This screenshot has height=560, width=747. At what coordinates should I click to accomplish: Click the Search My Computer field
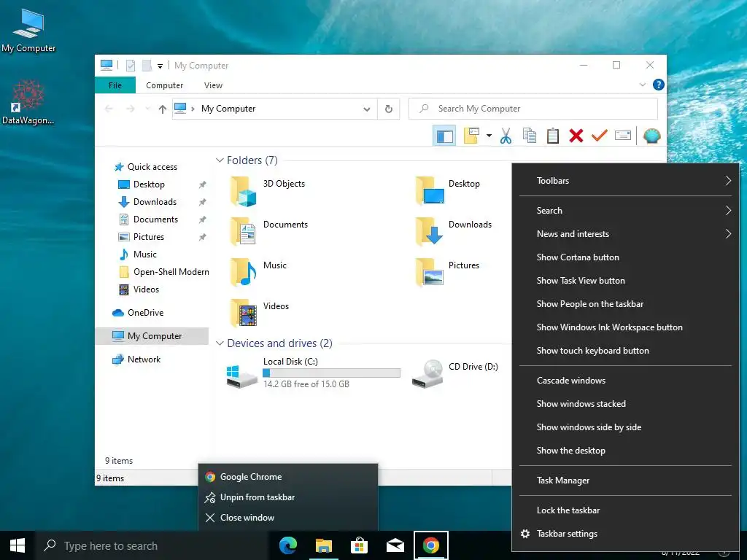(x=533, y=109)
